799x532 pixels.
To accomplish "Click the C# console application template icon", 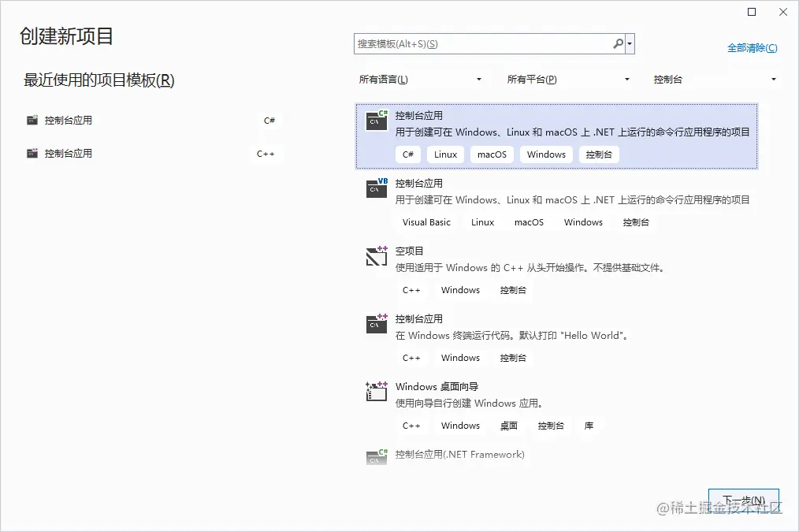I will point(376,120).
